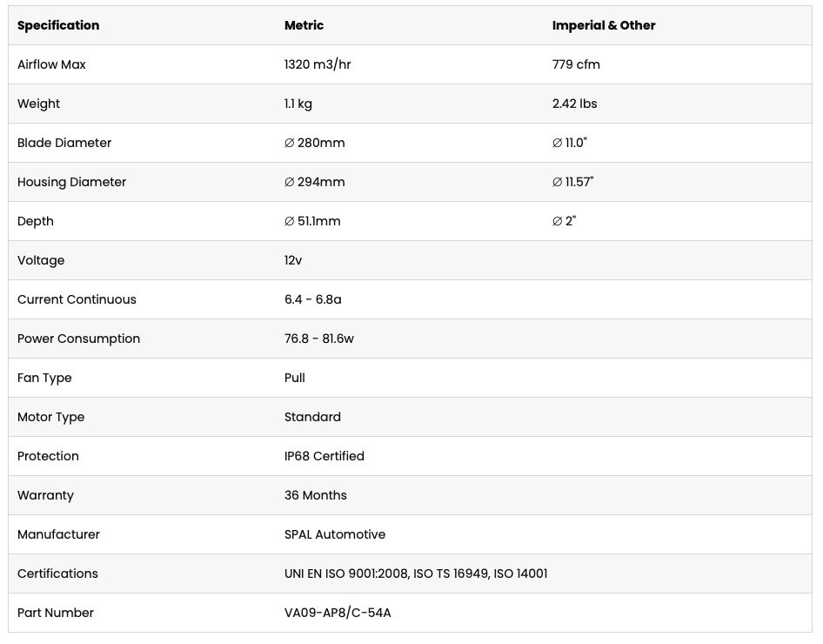Select the 1.1 kg weight value

click(298, 104)
